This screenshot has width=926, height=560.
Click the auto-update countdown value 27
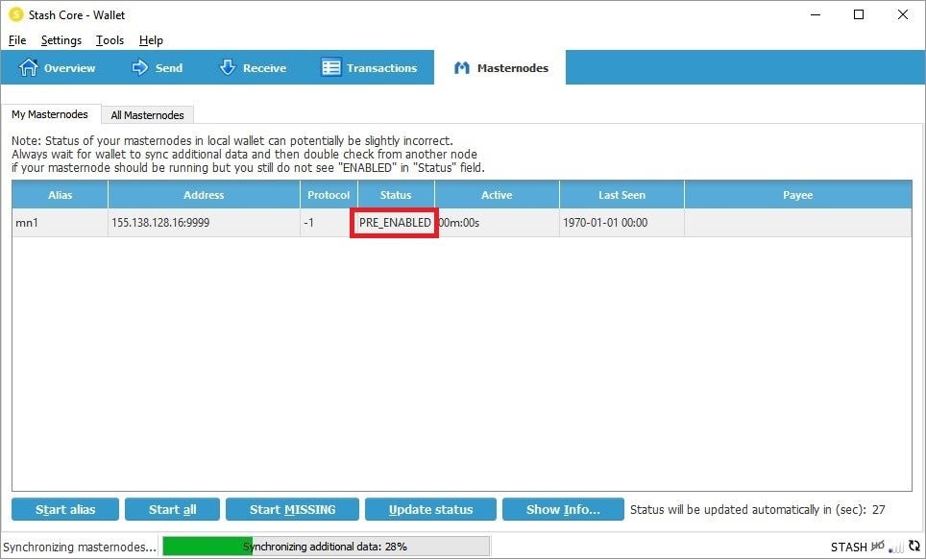(879, 509)
